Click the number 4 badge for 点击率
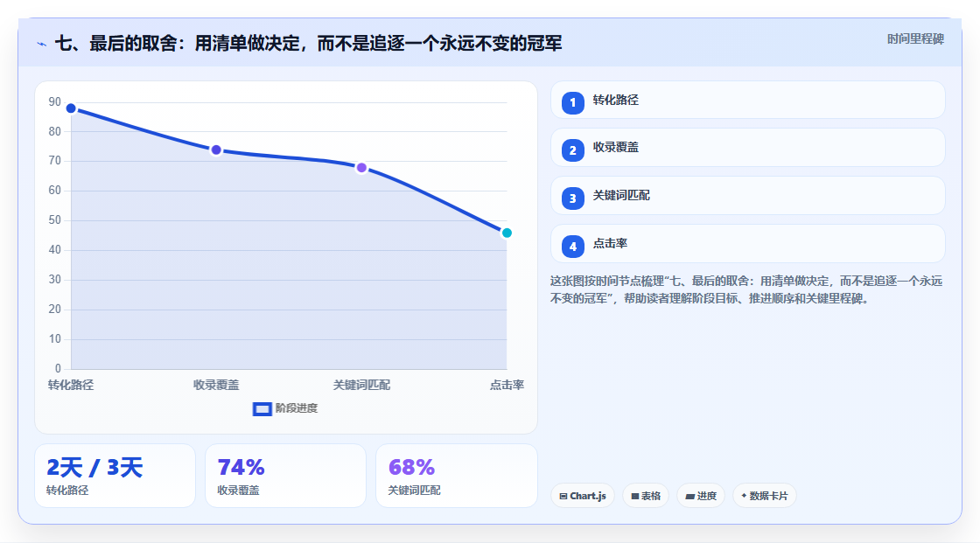The height and width of the screenshot is (543, 980). pyautogui.click(x=572, y=247)
